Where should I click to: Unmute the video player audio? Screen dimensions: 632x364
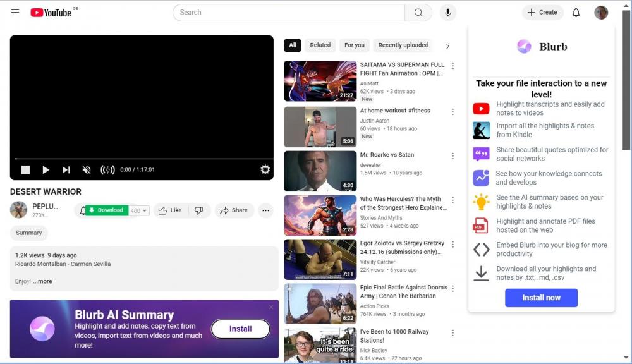(x=87, y=170)
